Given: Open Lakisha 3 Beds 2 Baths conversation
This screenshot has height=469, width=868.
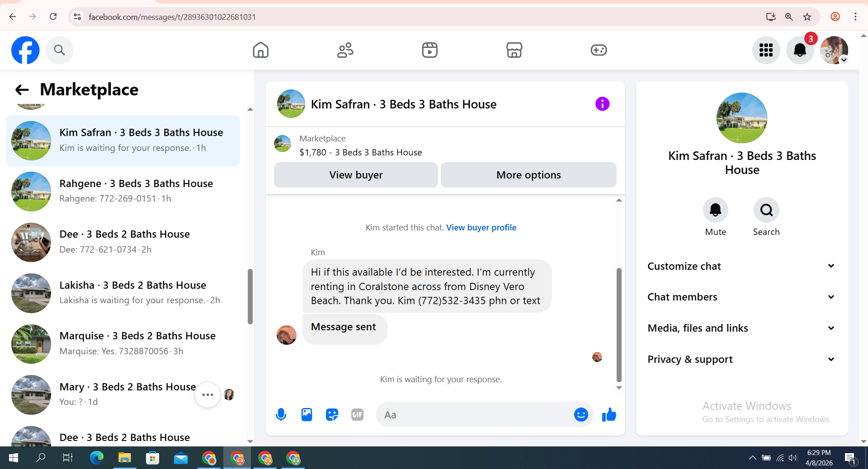Looking at the screenshot, I should [123, 293].
